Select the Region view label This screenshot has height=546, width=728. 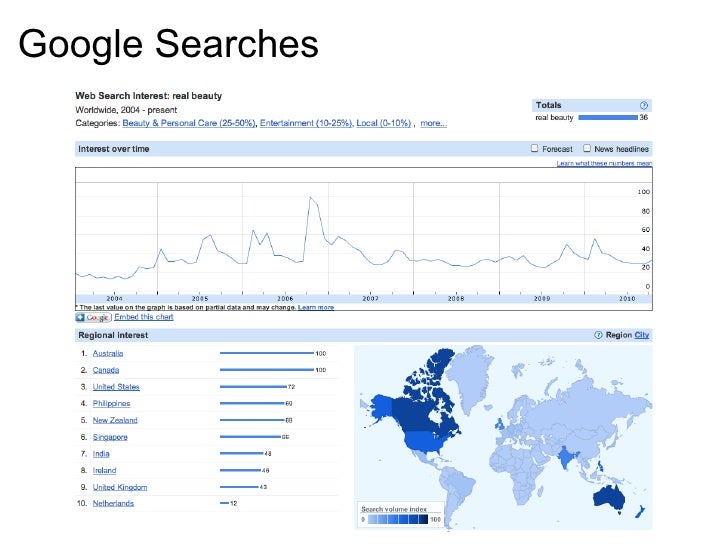(619, 335)
